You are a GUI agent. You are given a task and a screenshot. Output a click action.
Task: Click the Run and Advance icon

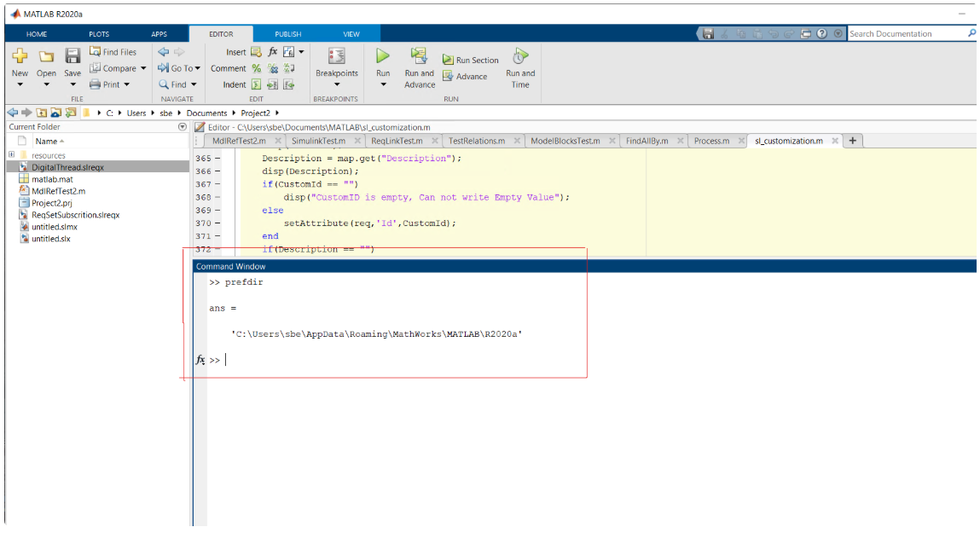[419, 56]
